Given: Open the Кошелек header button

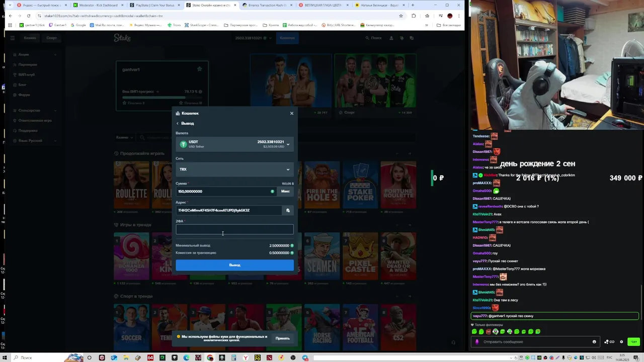Looking at the screenshot, I should click(x=287, y=38).
